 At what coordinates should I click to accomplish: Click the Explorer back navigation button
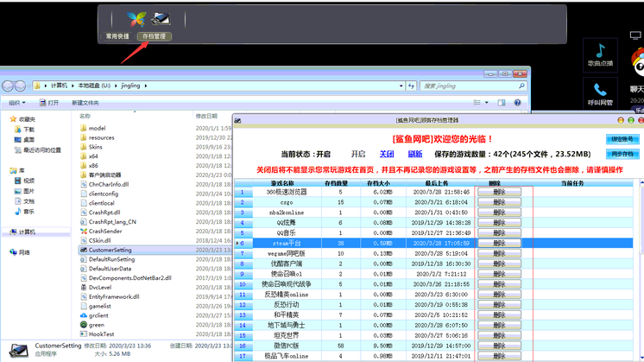coord(8,86)
